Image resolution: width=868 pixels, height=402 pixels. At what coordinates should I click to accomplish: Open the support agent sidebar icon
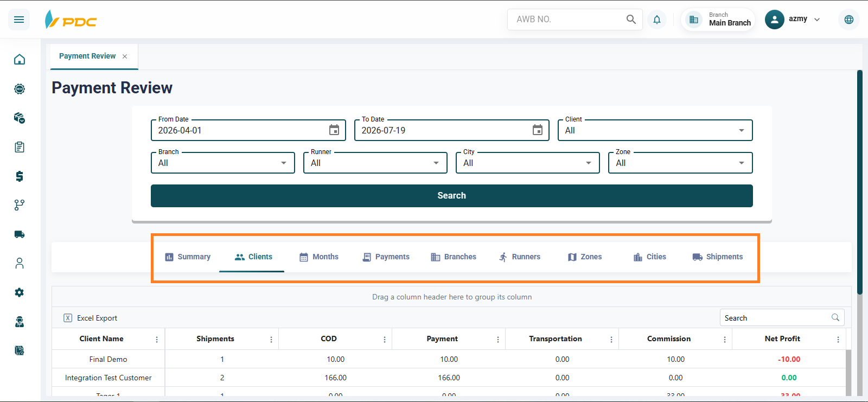20,322
